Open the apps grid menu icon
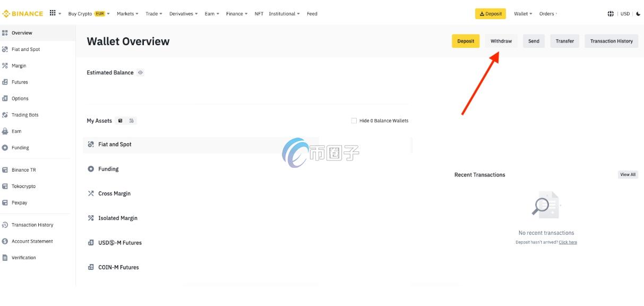The height and width of the screenshot is (306, 644). pyautogui.click(x=53, y=13)
